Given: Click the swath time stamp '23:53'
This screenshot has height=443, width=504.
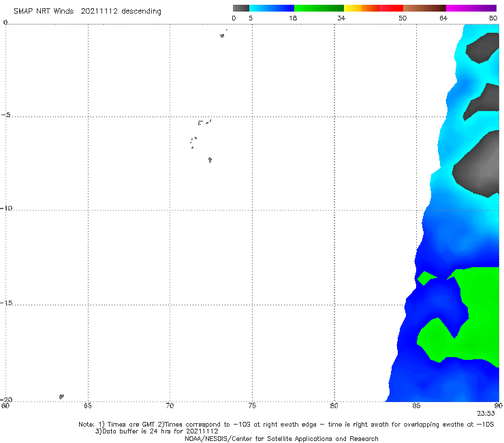Looking at the screenshot, I should (x=486, y=414).
